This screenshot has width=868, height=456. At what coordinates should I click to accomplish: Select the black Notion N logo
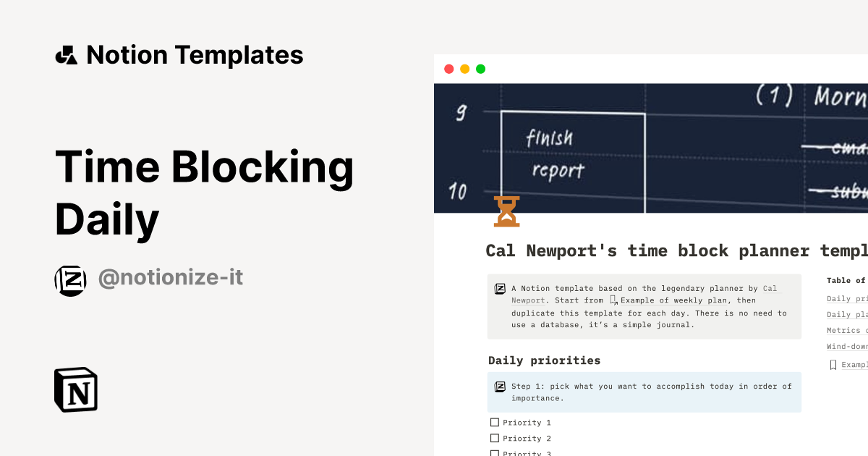click(76, 389)
